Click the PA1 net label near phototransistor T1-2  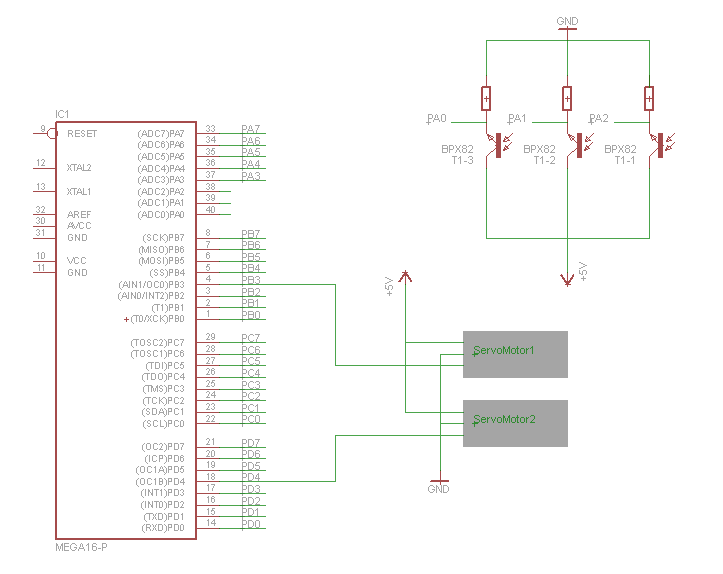point(517,119)
